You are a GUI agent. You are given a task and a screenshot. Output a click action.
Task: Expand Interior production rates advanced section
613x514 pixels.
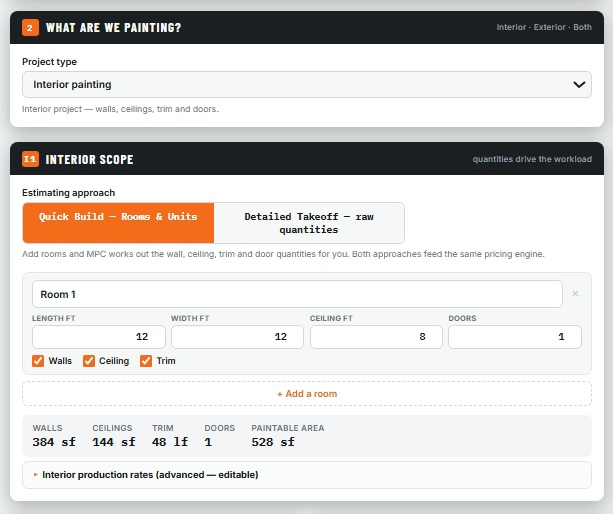pos(306,475)
